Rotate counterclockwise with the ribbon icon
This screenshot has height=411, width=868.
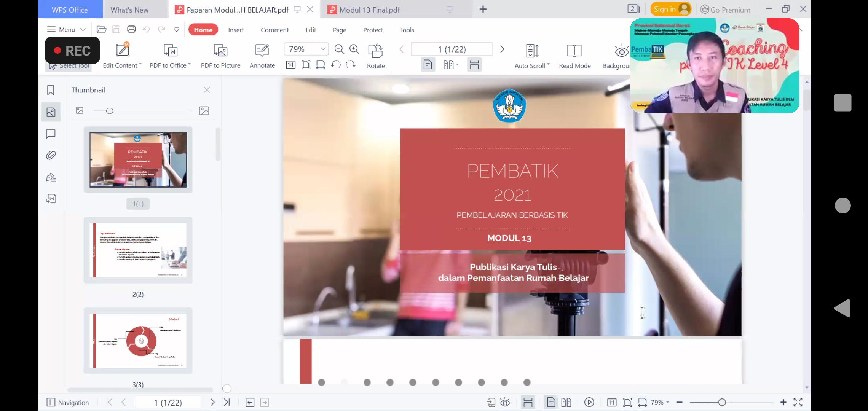(336, 64)
